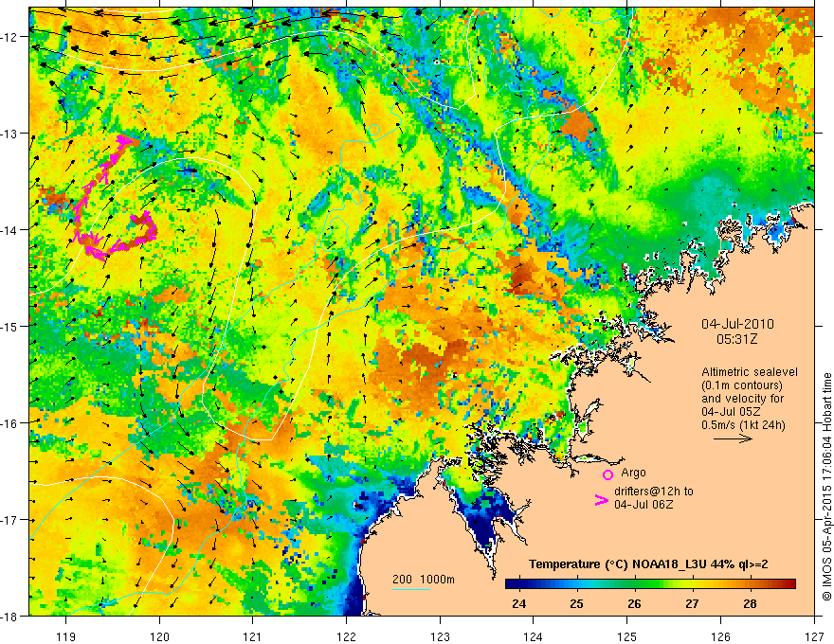This screenshot has width=834, height=644.
Task: Click the 'Argo' legend label
Action: (x=633, y=473)
